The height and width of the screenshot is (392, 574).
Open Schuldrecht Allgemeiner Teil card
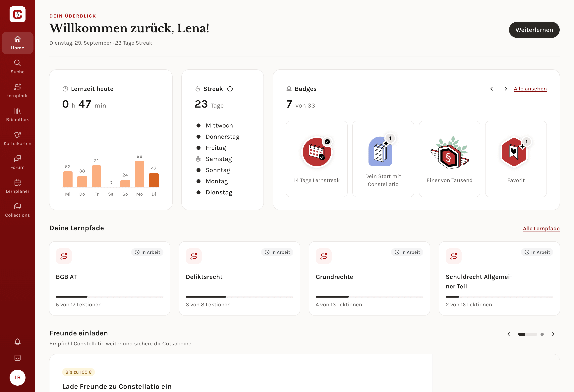pyautogui.click(x=499, y=278)
